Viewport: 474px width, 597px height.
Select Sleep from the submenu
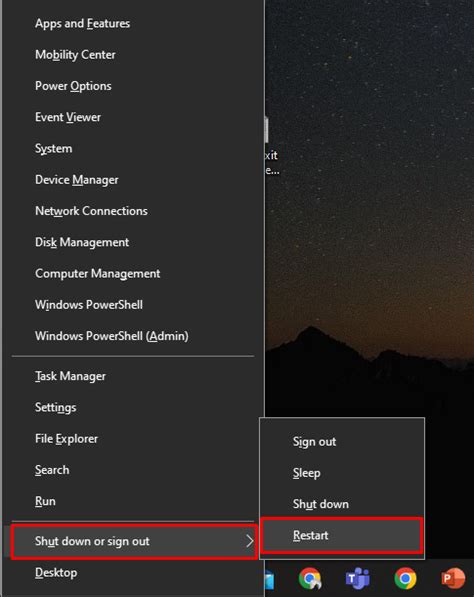[342, 472]
